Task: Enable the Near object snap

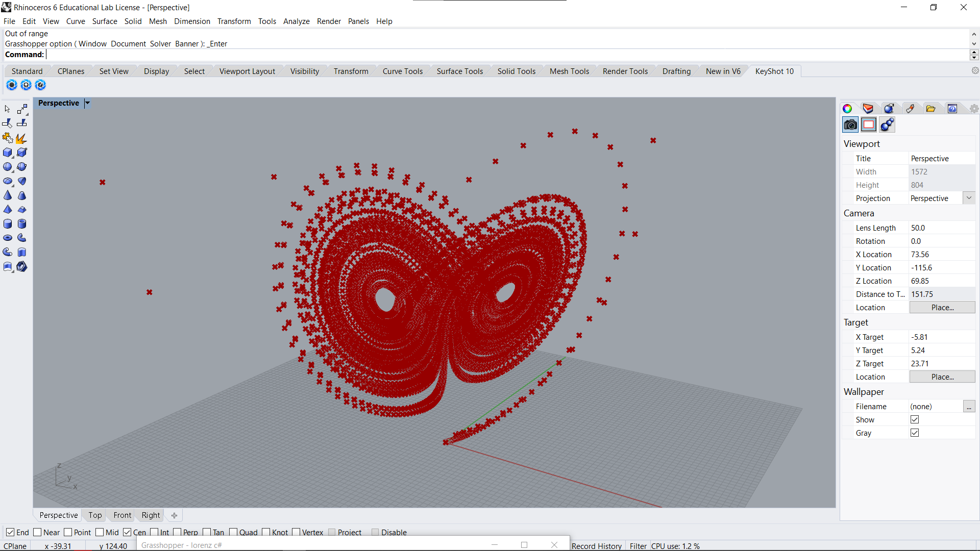Action: click(37, 532)
